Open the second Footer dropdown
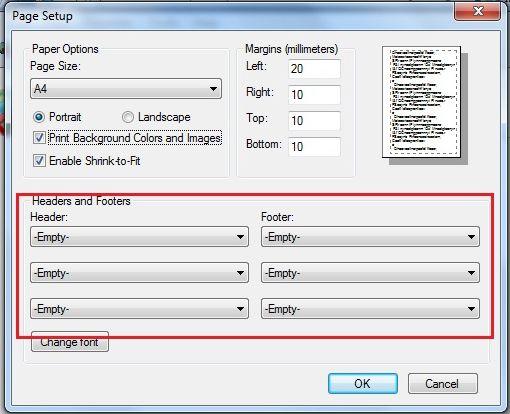This screenshot has width=510, height=414. (370, 273)
